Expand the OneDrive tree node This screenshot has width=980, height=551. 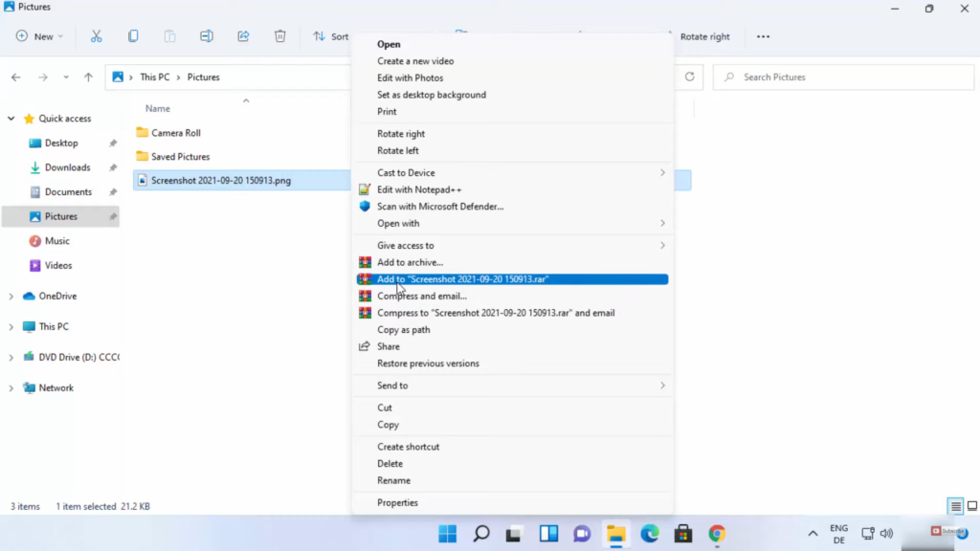(x=11, y=297)
